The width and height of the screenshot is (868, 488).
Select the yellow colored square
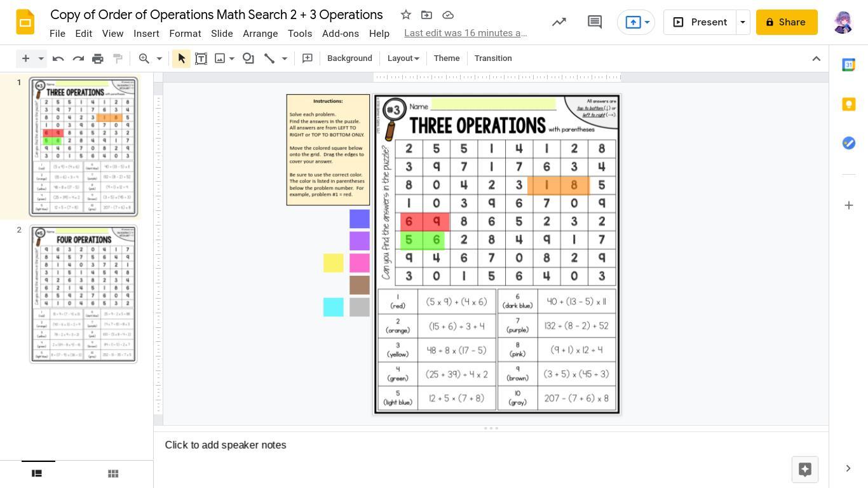pos(334,263)
